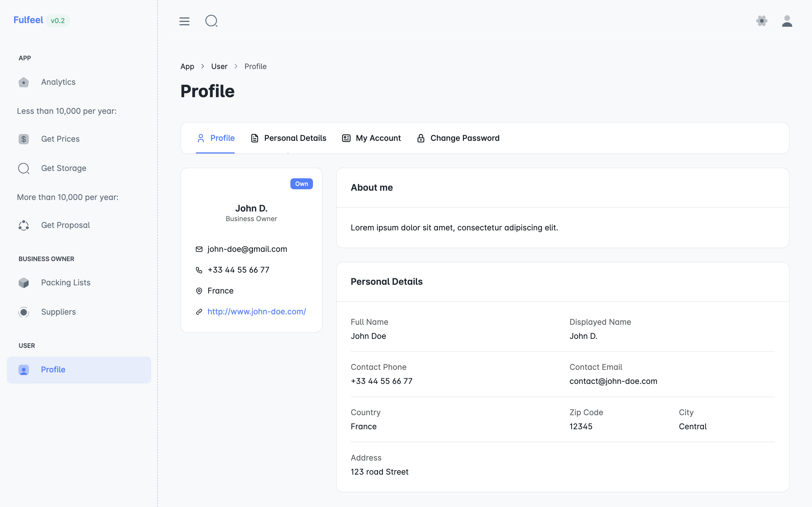Click the Fulfeel logo
812x507 pixels.
point(28,20)
